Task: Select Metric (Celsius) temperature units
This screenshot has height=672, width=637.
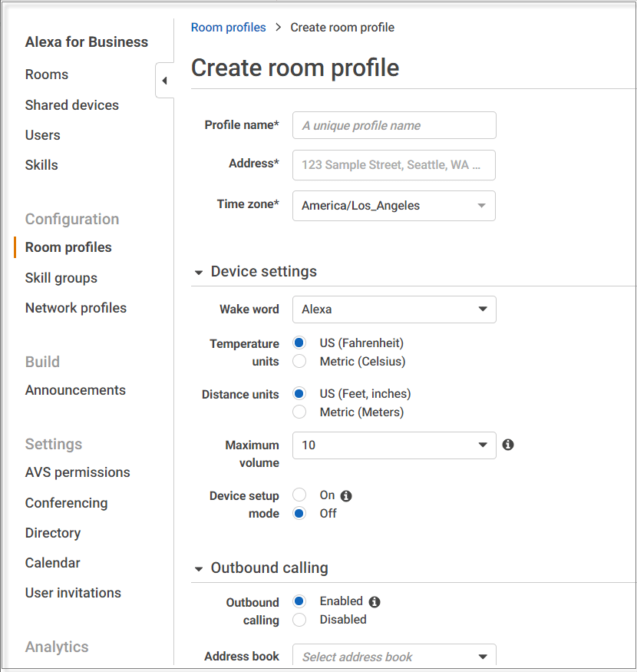Action: click(299, 361)
